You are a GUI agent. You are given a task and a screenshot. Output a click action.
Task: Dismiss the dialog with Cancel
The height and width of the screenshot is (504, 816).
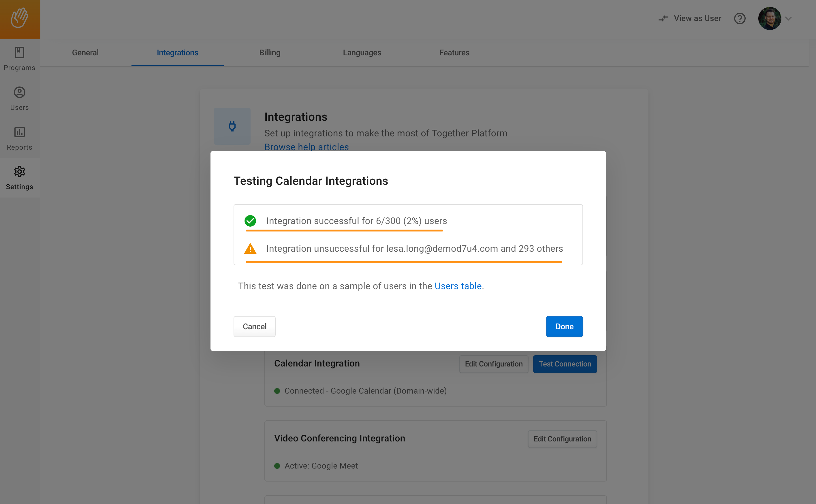pos(254,326)
